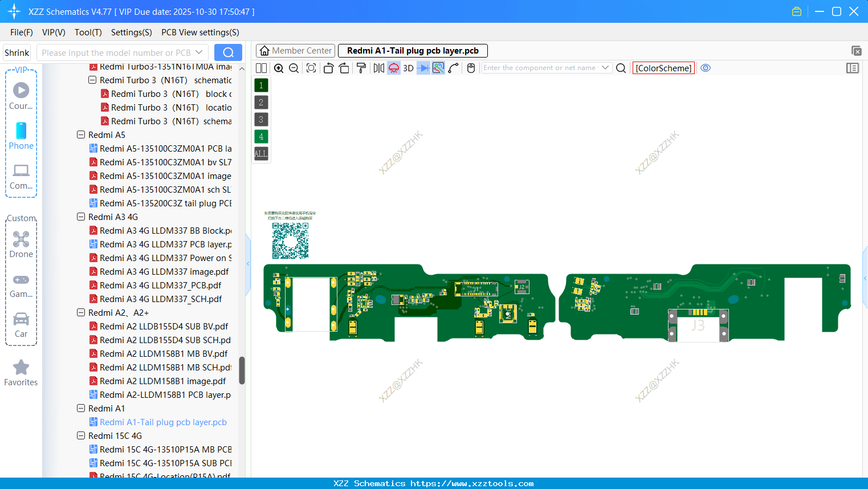Image resolution: width=868 pixels, height=489 pixels.
Task: Open the mouse settings icon
Action: (471, 68)
